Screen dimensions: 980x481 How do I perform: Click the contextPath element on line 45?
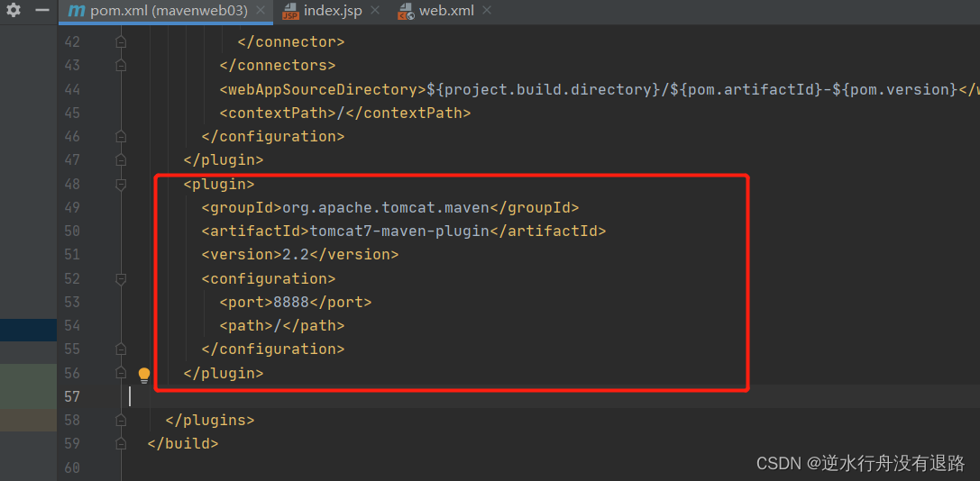coord(345,113)
